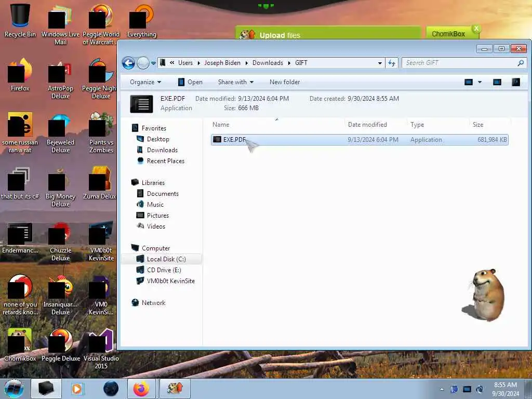The image size is (532, 399).
Task: Close the ChomikBox widget with X
Action: [476, 29]
